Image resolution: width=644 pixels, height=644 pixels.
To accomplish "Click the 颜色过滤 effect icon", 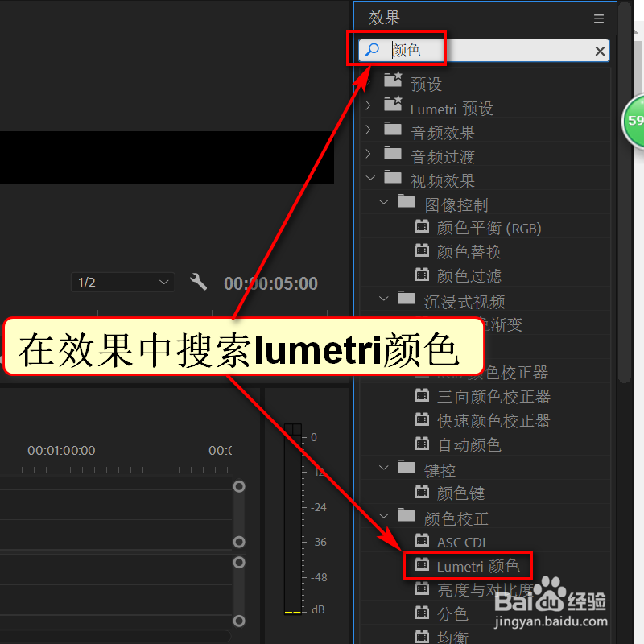I will [x=422, y=275].
